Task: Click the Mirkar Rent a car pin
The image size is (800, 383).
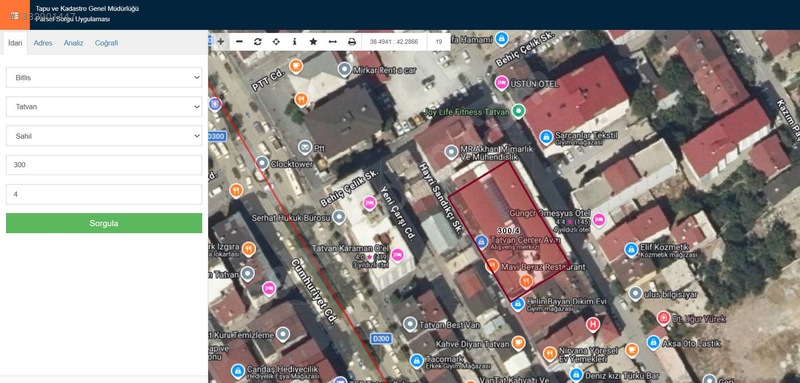Action: coord(344,69)
